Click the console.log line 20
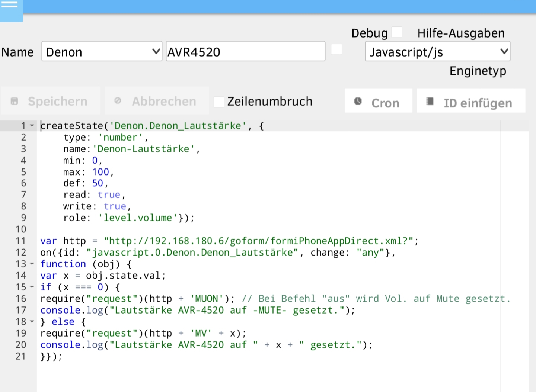The image size is (536, 392). tap(206, 345)
